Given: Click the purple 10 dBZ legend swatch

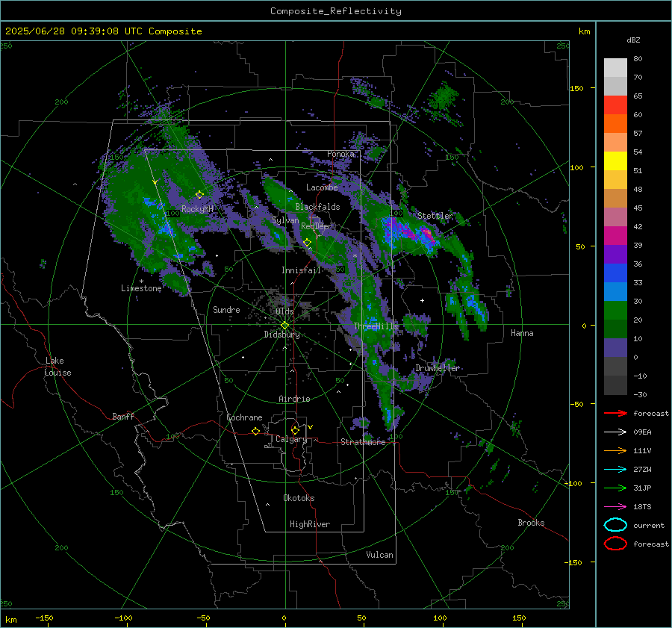Looking at the screenshot, I should click(615, 348).
